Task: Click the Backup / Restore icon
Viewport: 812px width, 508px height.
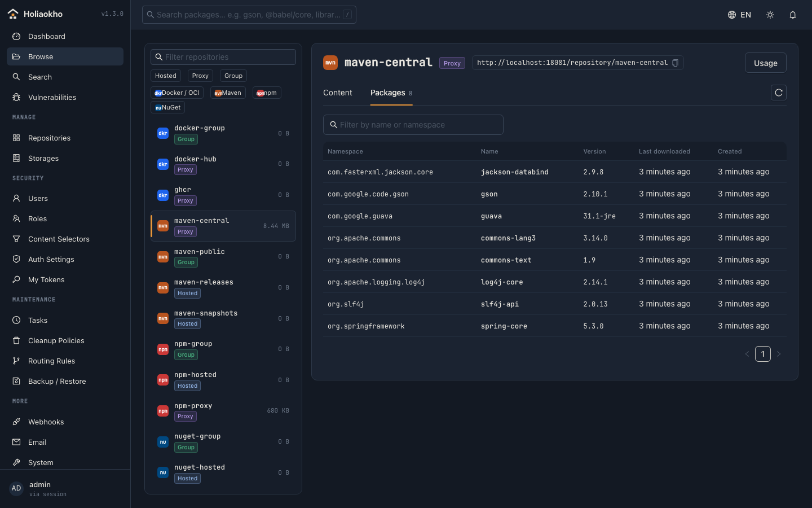Action: 16,381
